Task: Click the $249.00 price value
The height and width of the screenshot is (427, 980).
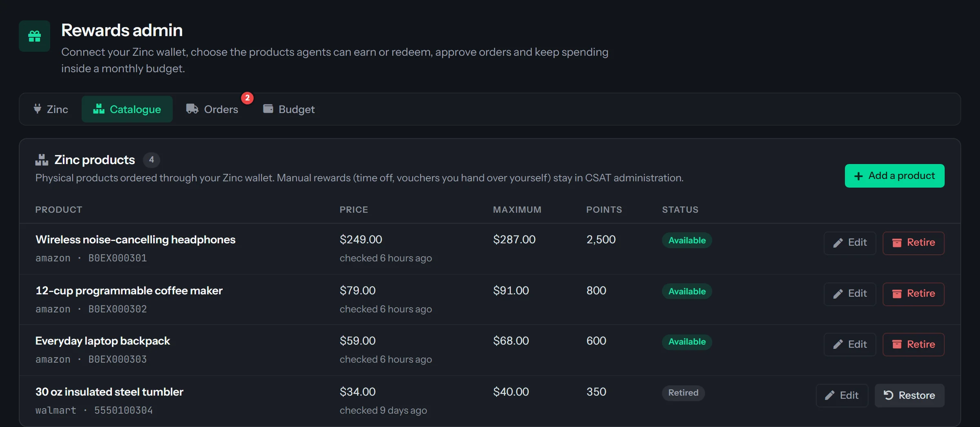Action: [x=361, y=240]
